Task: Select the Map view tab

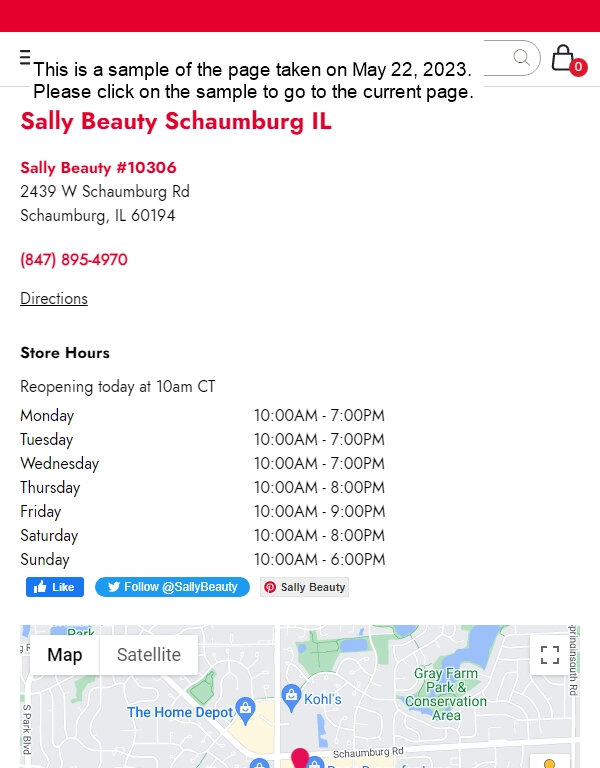Action: (x=65, y=655)
